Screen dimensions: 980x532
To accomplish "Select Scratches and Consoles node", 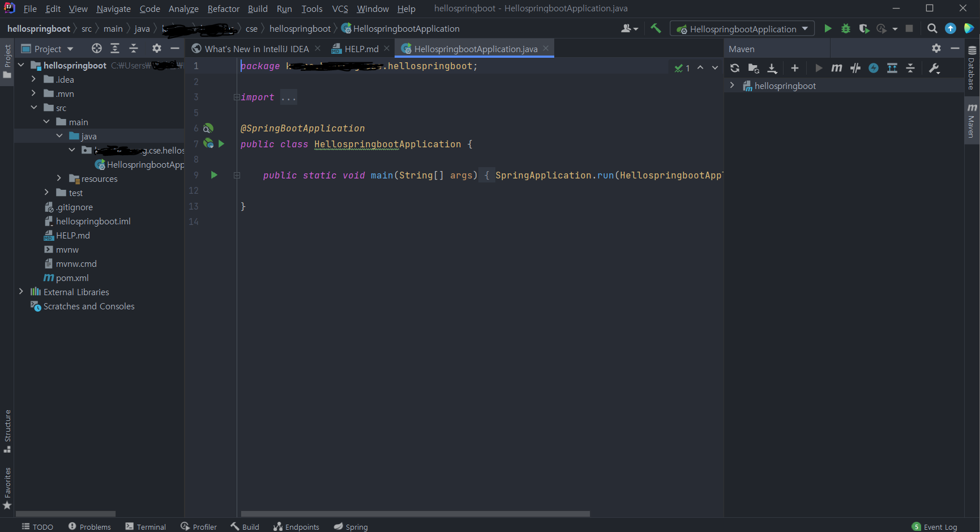I will (x=89, y=306).
